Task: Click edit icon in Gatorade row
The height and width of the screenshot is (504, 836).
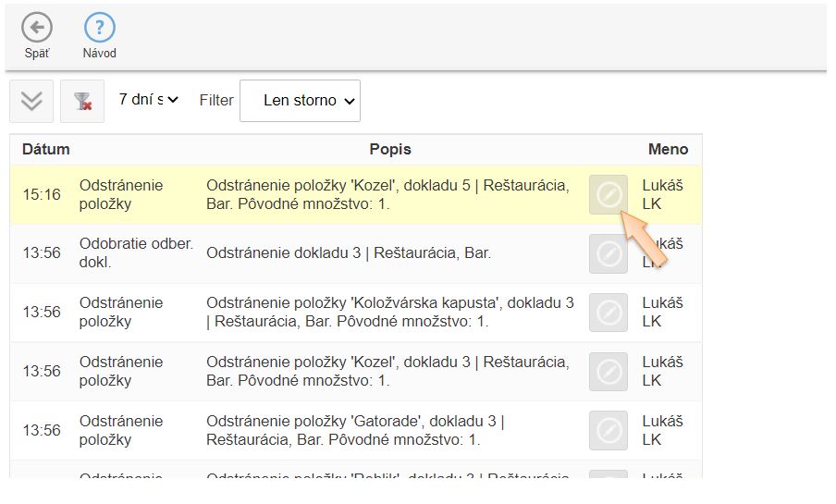Action: pos(609,431)
